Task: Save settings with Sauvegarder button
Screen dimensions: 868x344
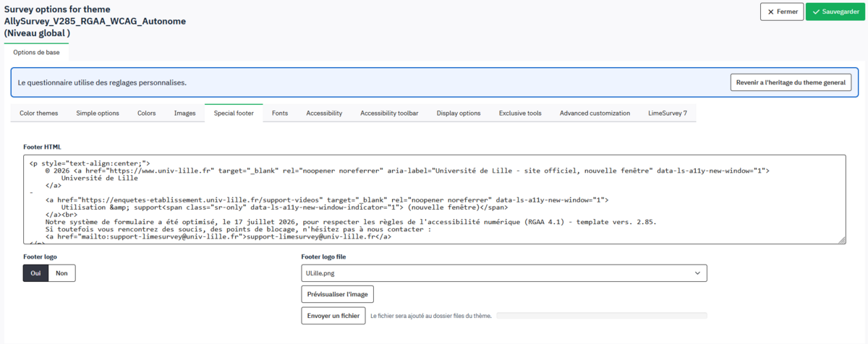Action: click(x=835, y=12)
